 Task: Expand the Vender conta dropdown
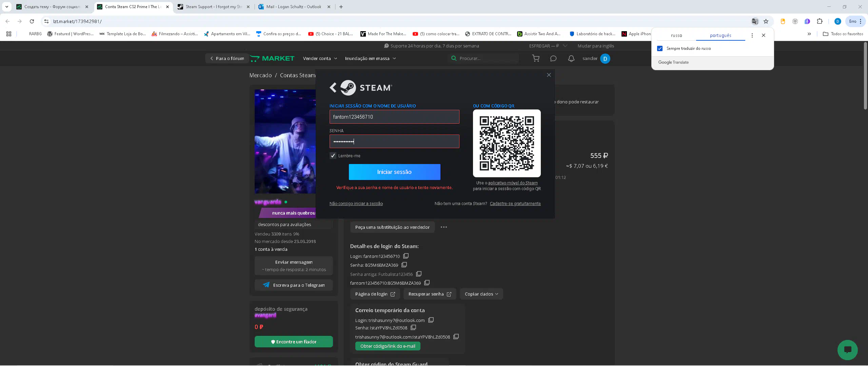(x=320, y=58)
